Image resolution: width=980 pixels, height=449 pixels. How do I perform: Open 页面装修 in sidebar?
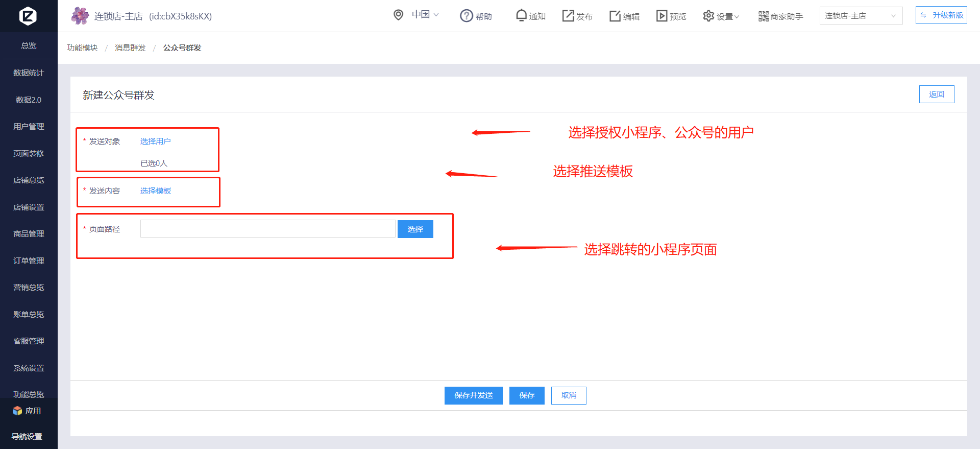29,154
